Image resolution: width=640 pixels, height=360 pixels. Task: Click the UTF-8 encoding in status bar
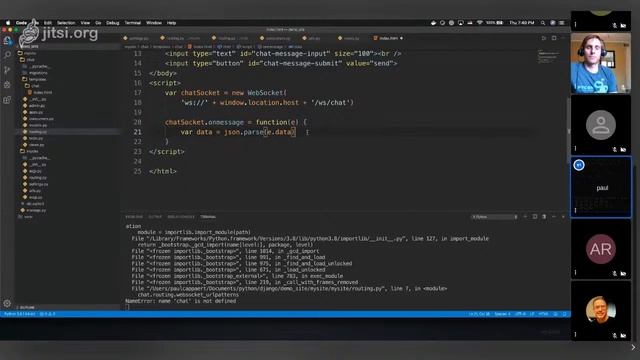pyautogui.click(x=520, y=314)
